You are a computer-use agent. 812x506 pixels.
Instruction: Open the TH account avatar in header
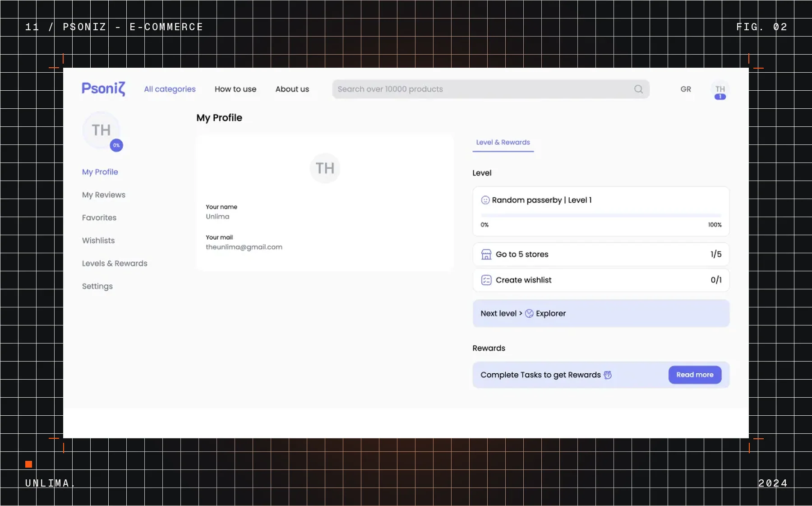pyautogui.click(x=720, y=89)
